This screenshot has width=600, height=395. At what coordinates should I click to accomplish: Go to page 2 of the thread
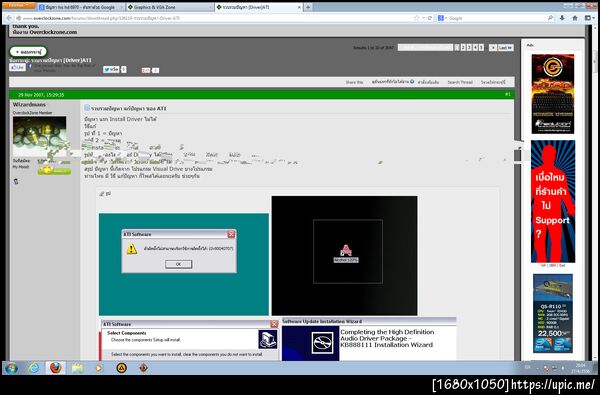[x=463, y=47]
